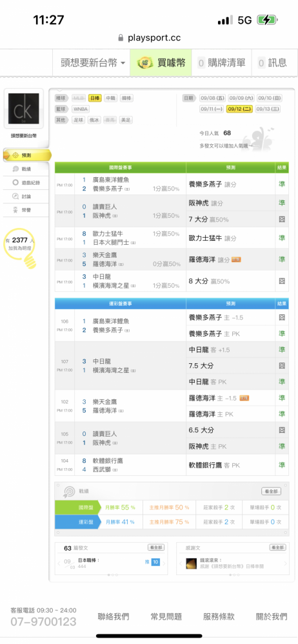
Task: Click next arrow in the 發文 panel
Action: [x=164, y=563]
